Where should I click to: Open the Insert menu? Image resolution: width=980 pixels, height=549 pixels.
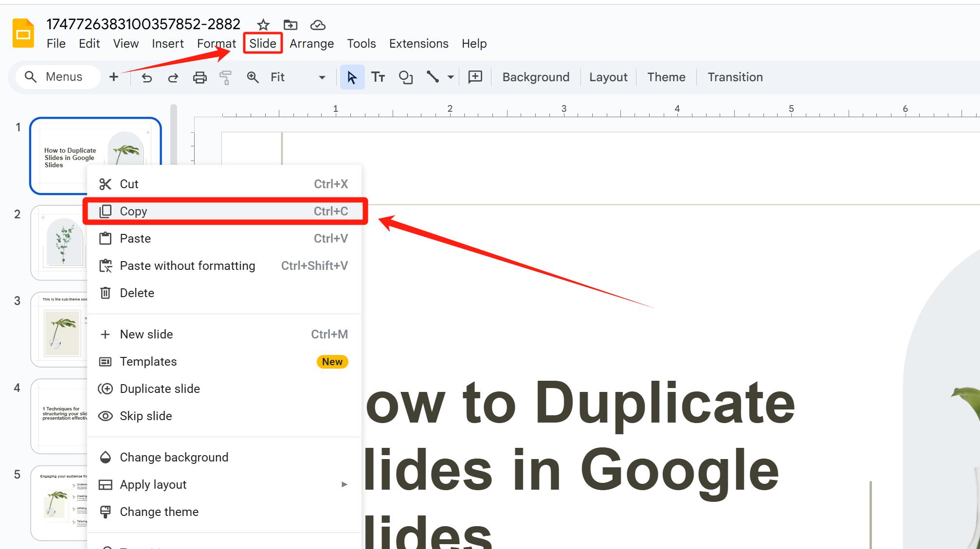167,44
